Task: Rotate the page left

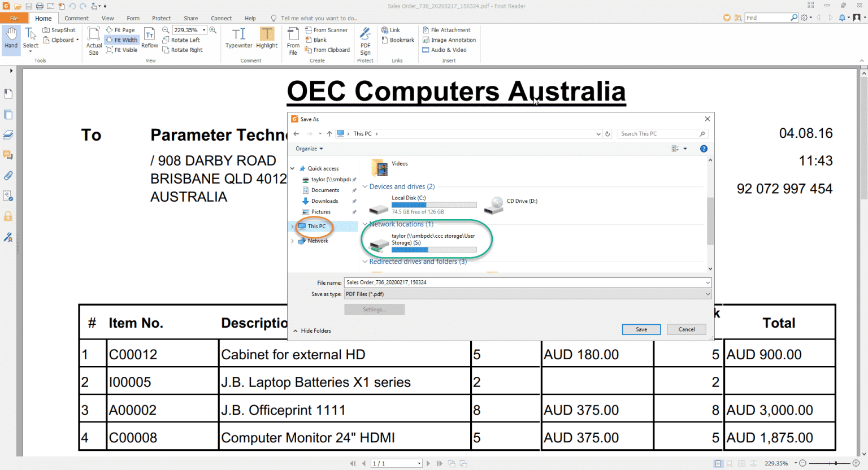Action: click(x=181, y=40)
